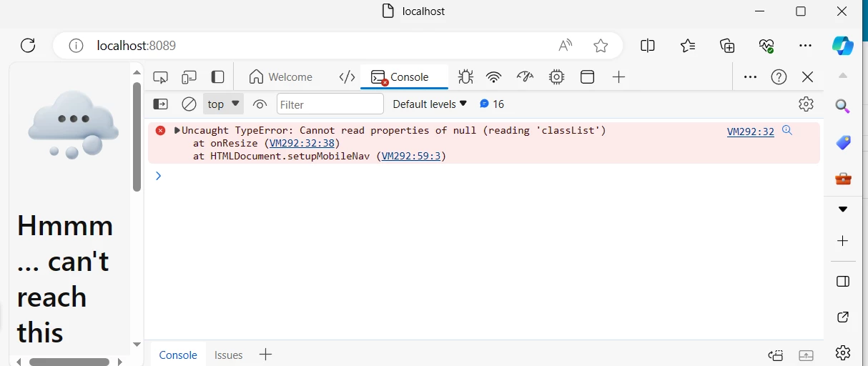Open link in new window sidebar icon
This screenshot has width=868, height=366.
[x=843, y=317]
